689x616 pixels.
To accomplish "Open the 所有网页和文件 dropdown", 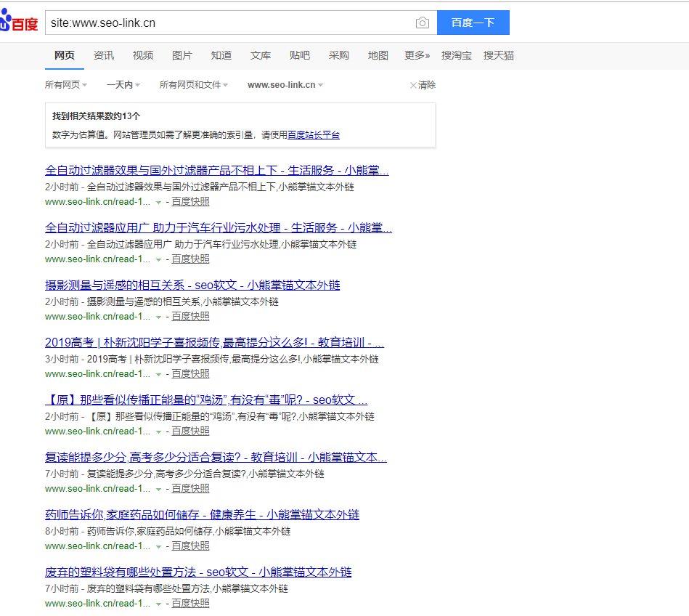I will [194, 85].
